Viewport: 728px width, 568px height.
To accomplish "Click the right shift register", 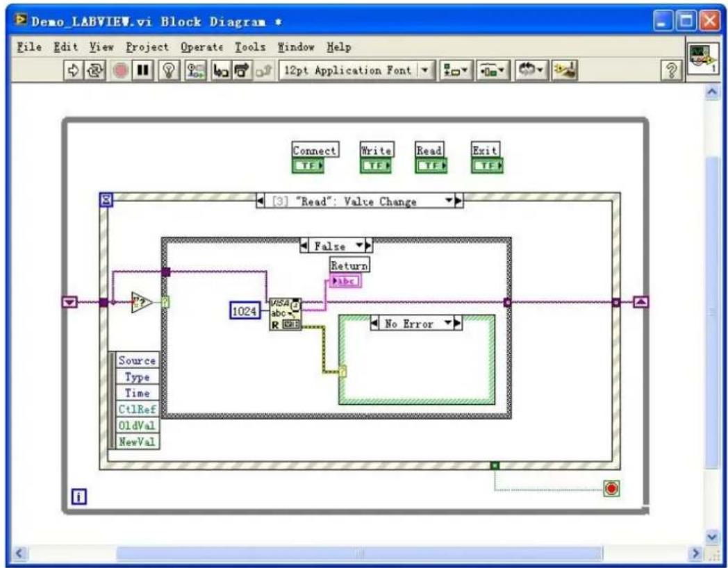I will 641,303.
